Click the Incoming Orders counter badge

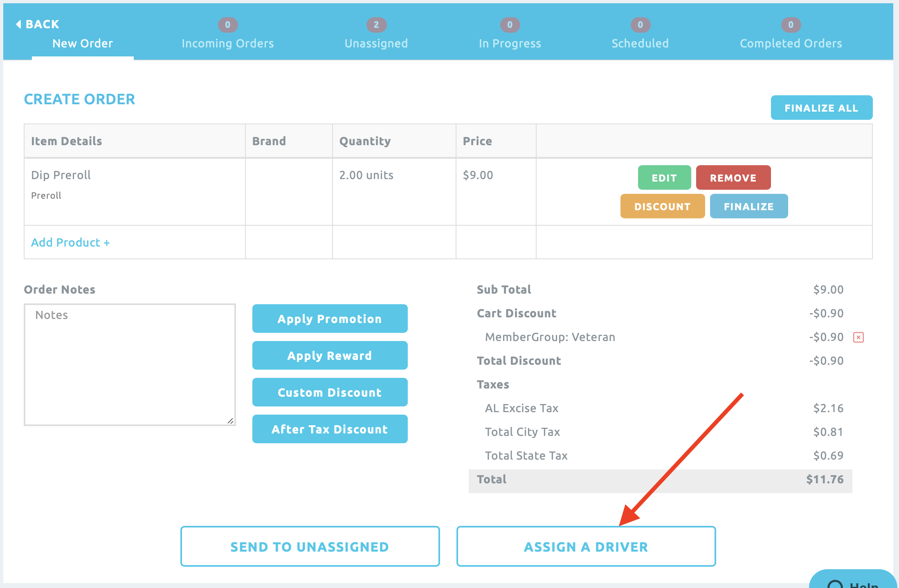227,25
